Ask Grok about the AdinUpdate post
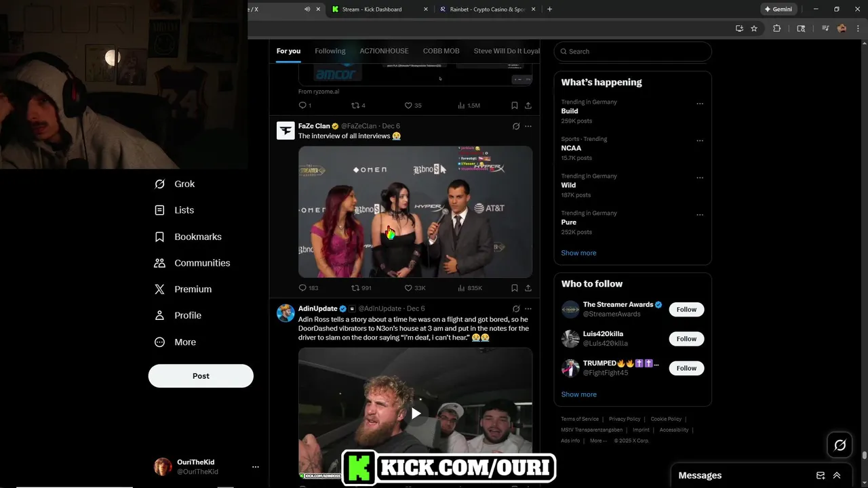 (x=516, y=308)
